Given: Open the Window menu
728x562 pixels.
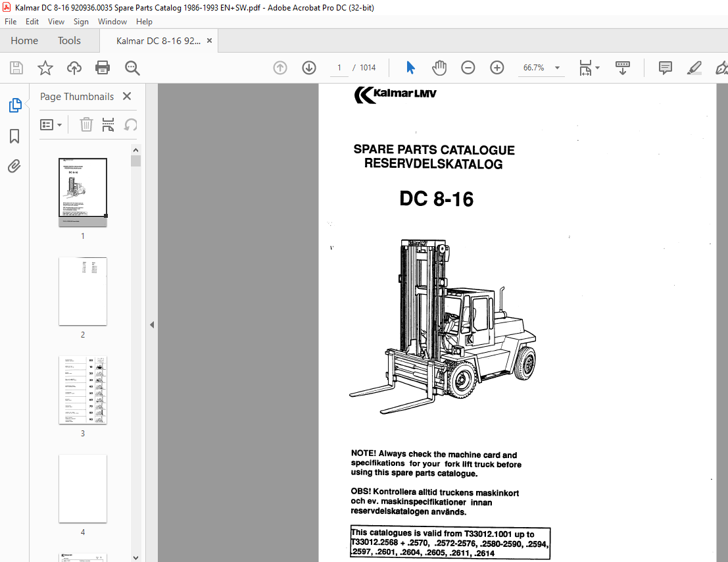Looking at the screenshot, I should click(x=112, y=21).
